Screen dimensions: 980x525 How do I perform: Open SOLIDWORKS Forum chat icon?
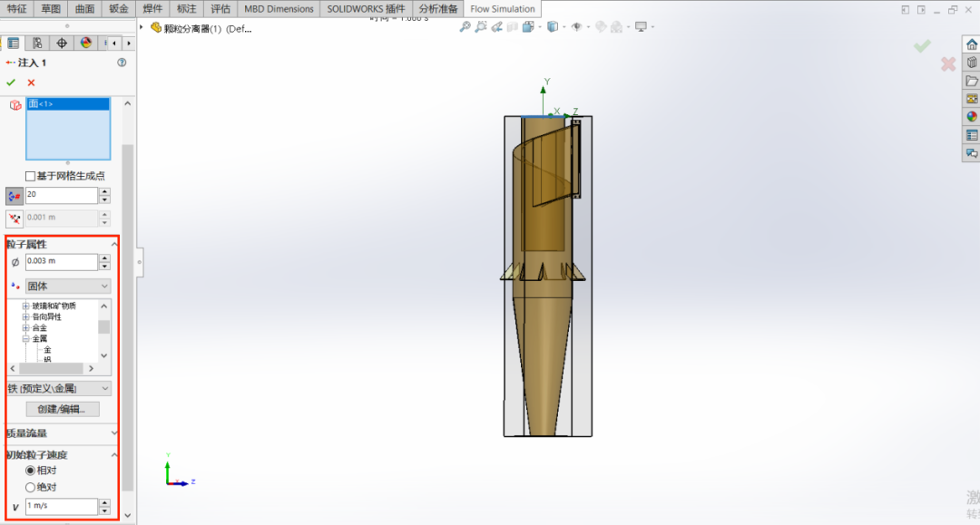(x=971, y=153)
